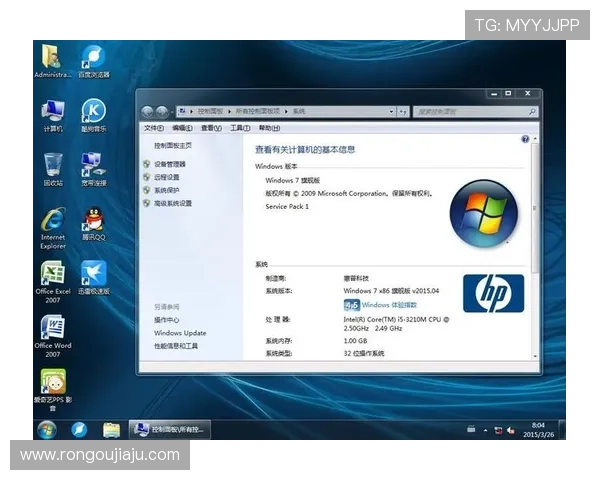This screenshot has width=600, height=480.
Task: Click the help question mark icon
Action: [x=525, y=140]
